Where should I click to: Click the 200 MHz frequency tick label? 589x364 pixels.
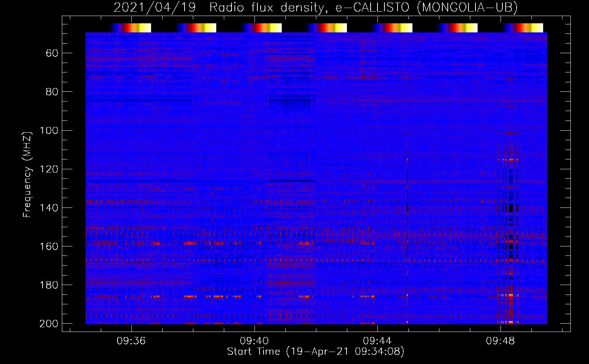point(49,324)
